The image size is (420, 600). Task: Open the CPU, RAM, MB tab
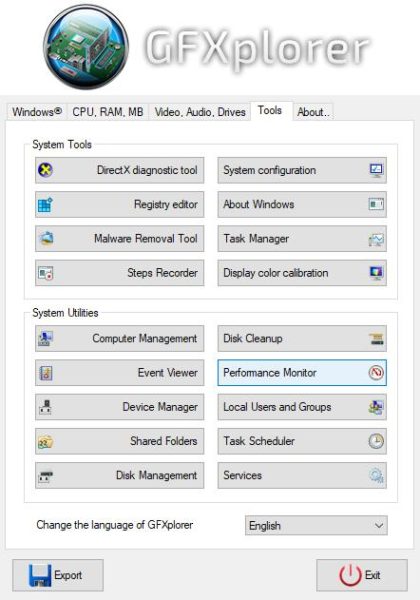point(107,112)
